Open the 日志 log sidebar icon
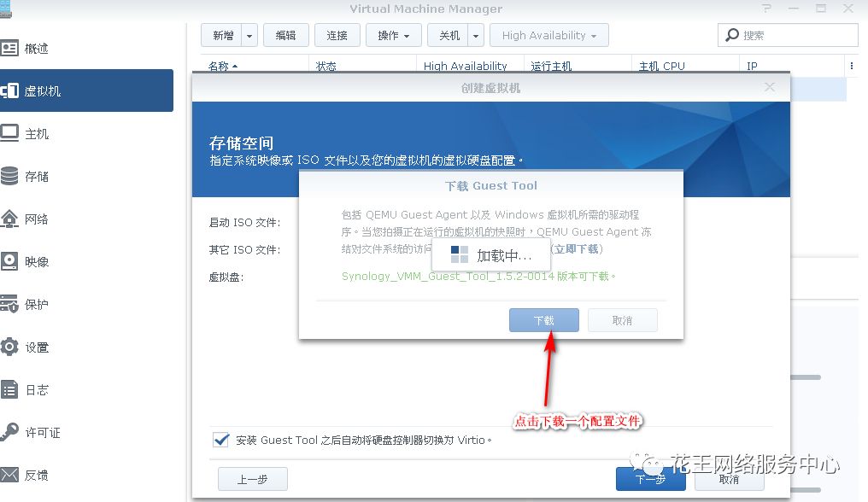This screenshot has width=868, height=502. click(9, 389)
